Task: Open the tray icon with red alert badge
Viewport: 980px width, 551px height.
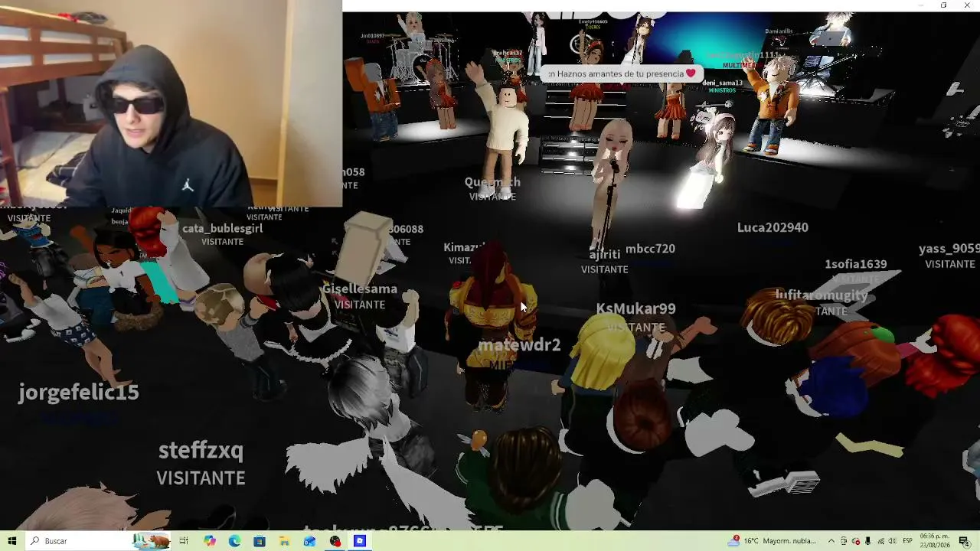Action: (856, 541)
